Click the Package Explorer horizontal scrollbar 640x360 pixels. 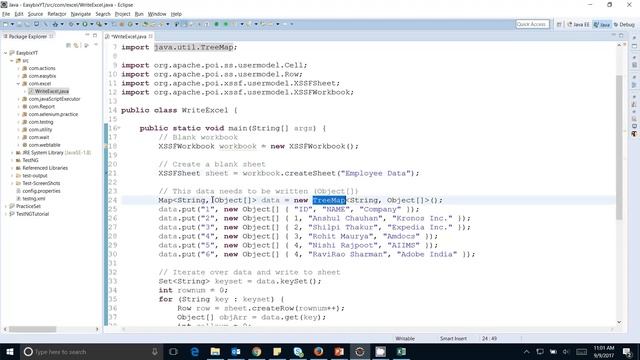click(x=33, y=329)
